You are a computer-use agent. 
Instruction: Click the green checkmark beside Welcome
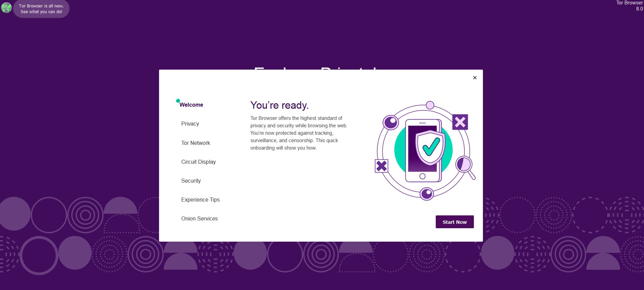[178, 101]
